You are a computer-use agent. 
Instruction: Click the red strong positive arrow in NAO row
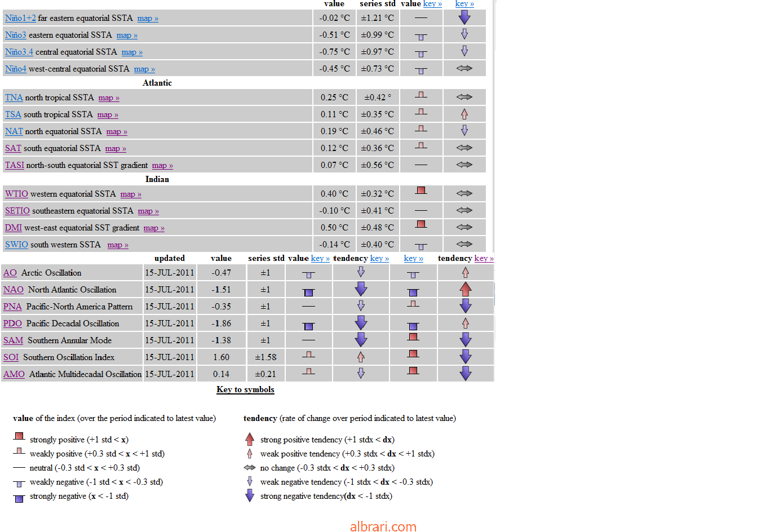tap(466, 289)
